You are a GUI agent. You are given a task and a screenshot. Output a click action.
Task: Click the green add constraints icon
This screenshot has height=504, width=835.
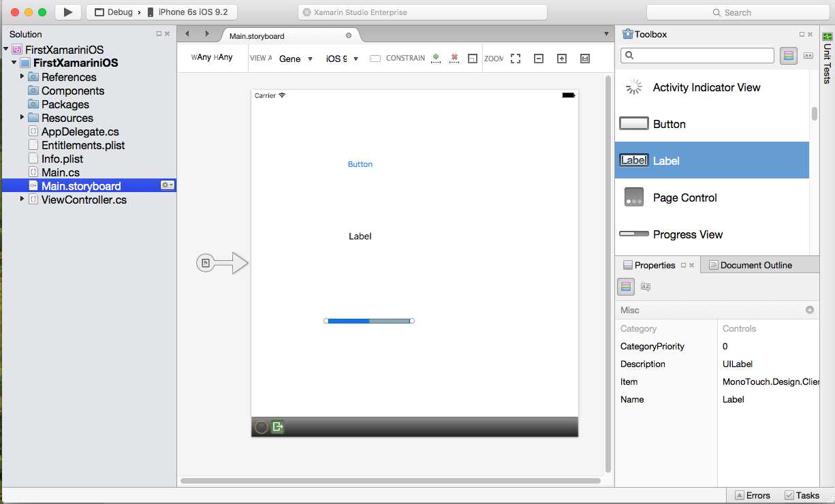click(x=436, y=59)
